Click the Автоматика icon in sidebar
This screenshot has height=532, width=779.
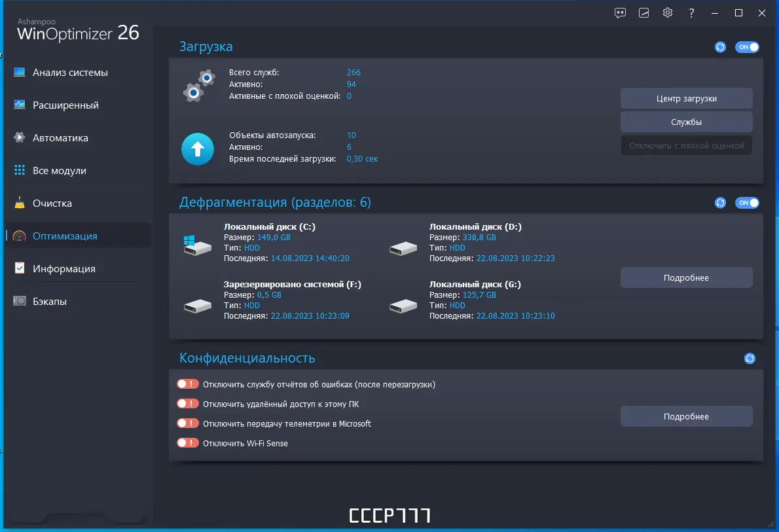[20, 137]
